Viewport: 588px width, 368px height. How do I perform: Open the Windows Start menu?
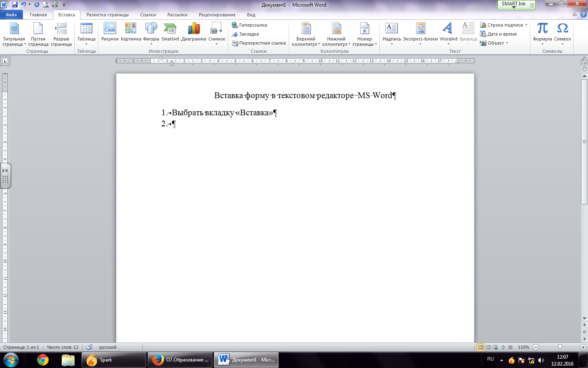(11, 360)
